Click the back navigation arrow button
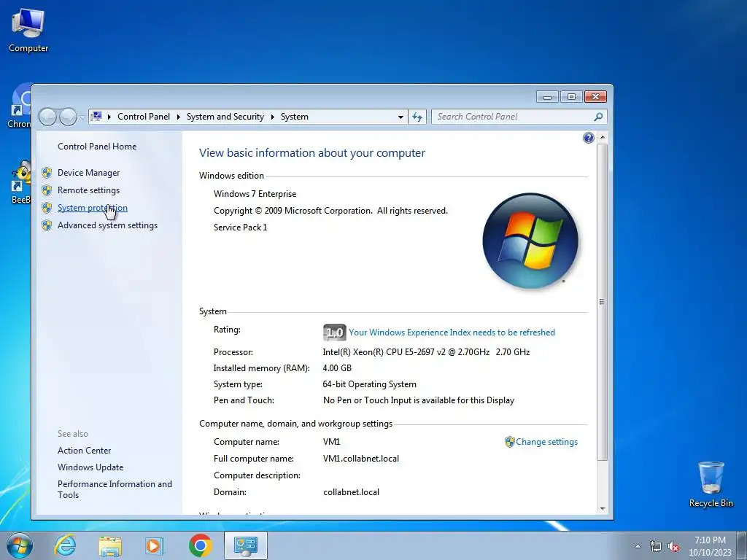The width and height of the screenshot is (747, 560). 47,117
